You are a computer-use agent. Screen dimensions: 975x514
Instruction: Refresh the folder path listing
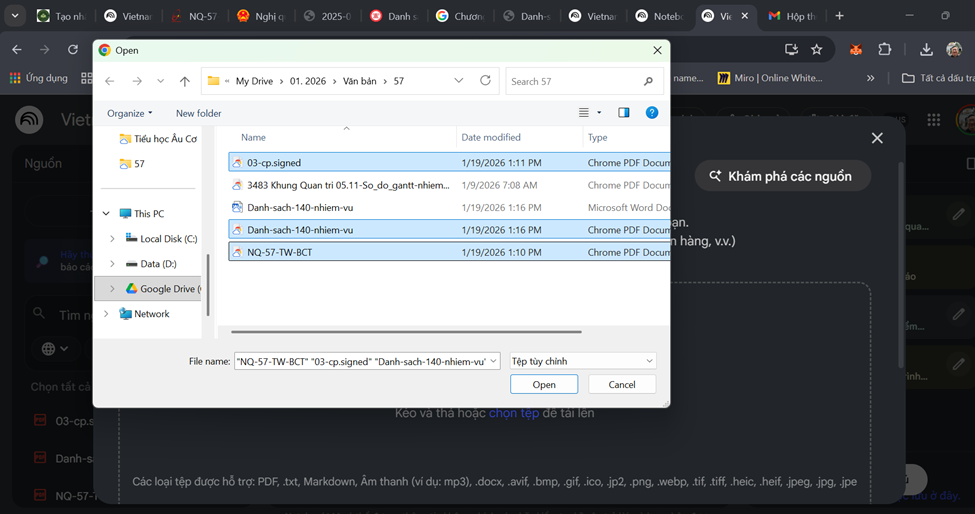pyautogui.click(x=485, y=81)
